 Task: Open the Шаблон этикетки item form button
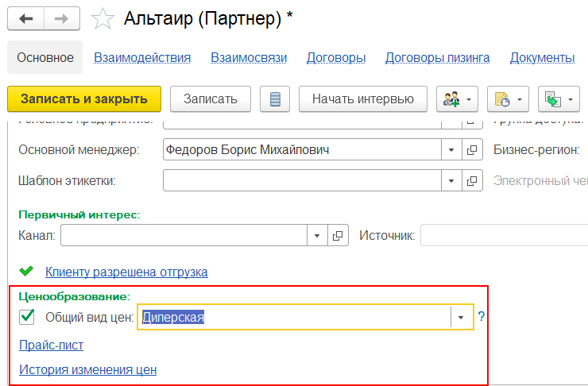pyautogui.click(x=472, y=181)
